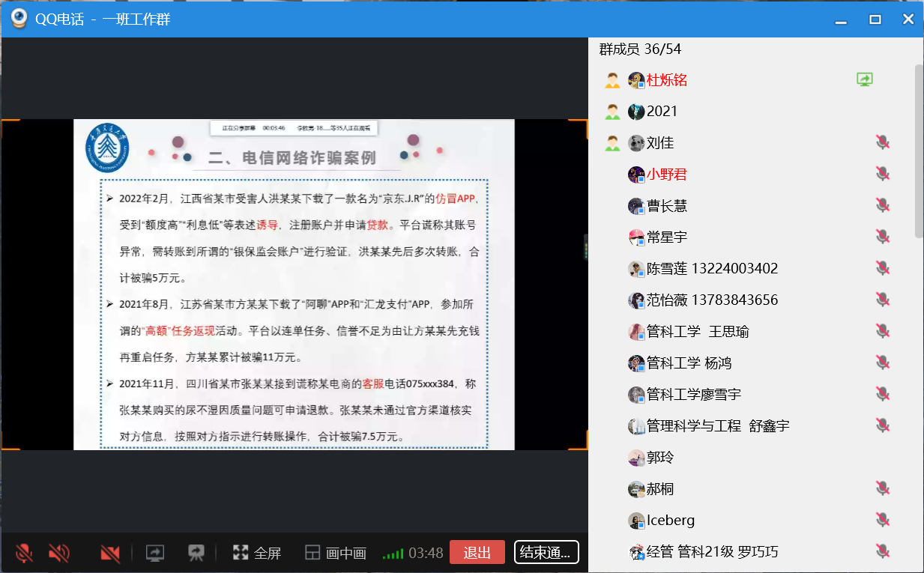Screen dimensions: 924x573
Task: Click muted mic icon beside 小野君
Action: pyautogui.click(x=883, y=174)
